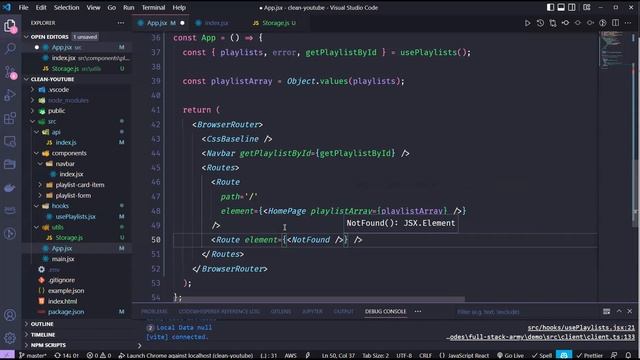Screen dimensions: 640x360
Task: Maximize the bottom panel with chevron
Action: (x=619, y=311)
